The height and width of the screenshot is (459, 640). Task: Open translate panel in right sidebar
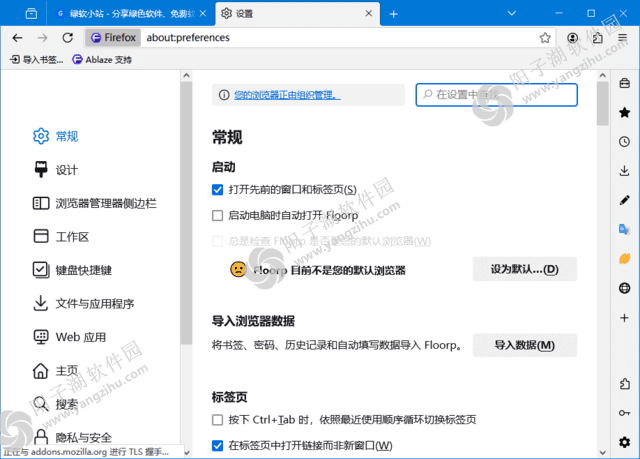(x=624, y=229)
